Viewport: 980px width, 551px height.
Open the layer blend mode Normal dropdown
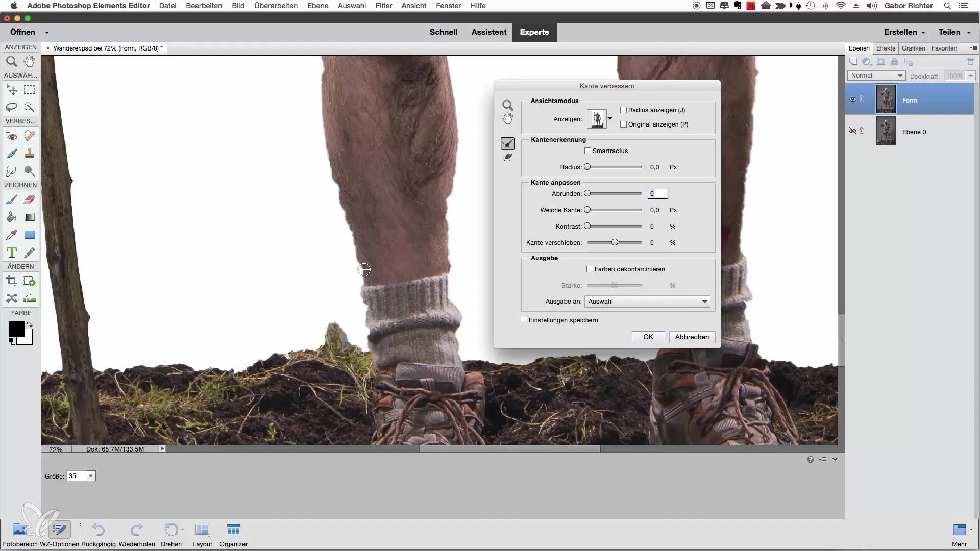876,76
